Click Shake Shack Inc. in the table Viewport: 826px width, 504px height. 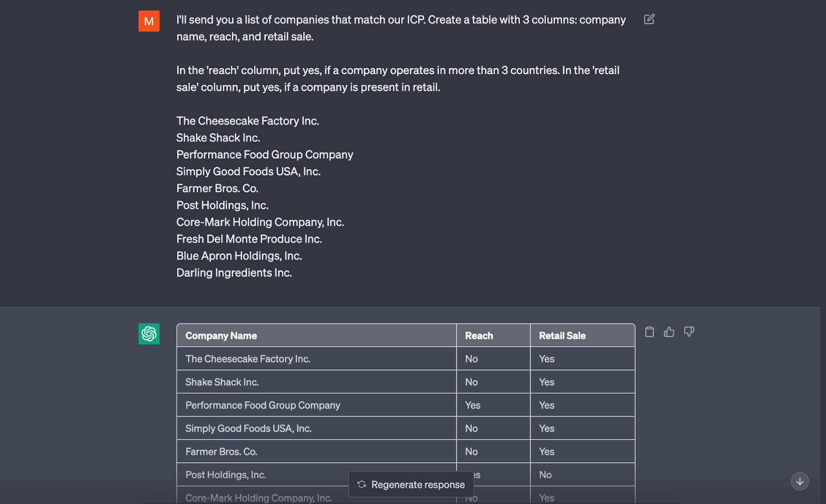coord(222,382)
